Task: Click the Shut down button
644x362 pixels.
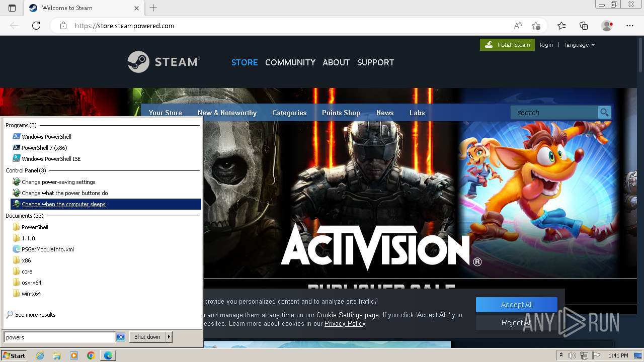Action: pos(147,337)
